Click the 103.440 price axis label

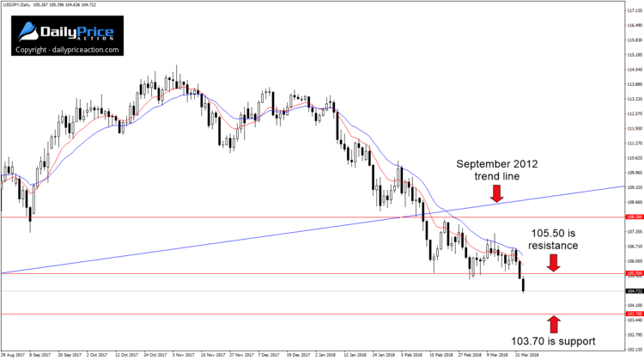coord(635,320)
